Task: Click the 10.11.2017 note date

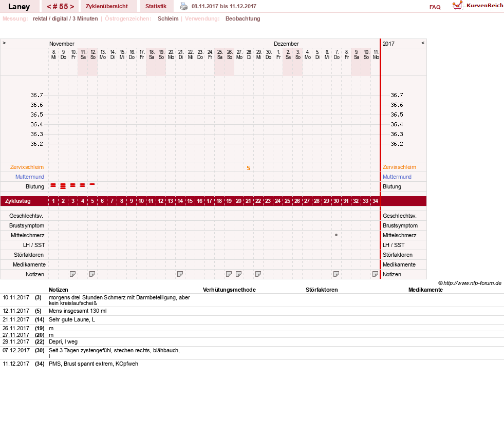Action: pyautogui.click(x=16, y=297)
